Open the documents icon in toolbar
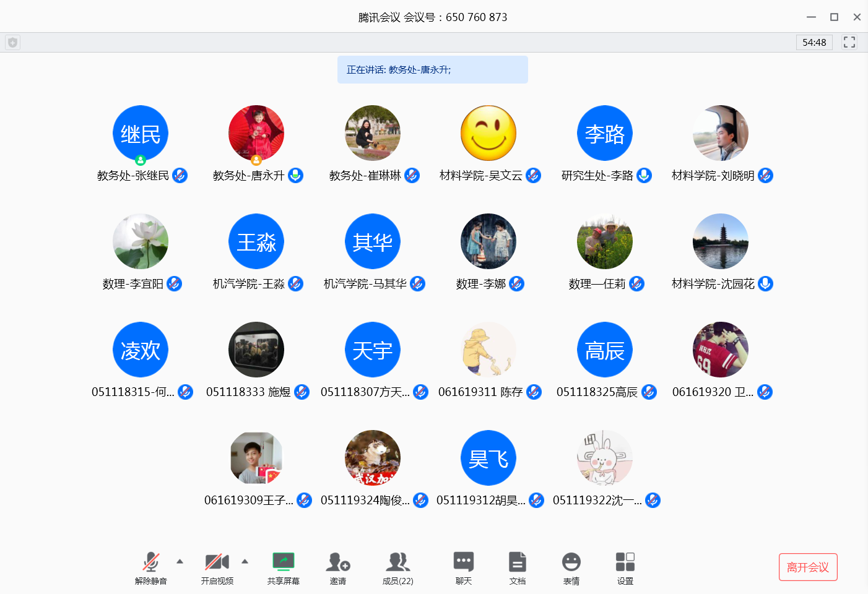The width and height of the screenshot is (868, 594). point(517,562)
